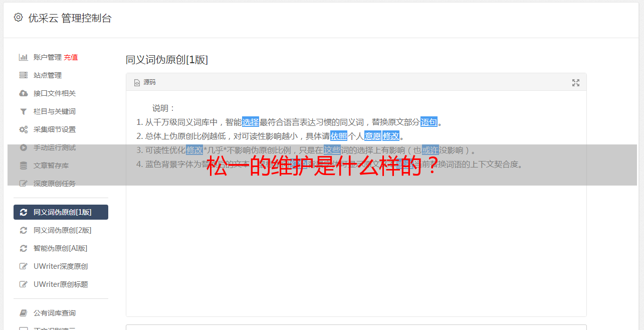
Task: Click the gear icon beside 优采云 管理控制台
Action: 18,18
